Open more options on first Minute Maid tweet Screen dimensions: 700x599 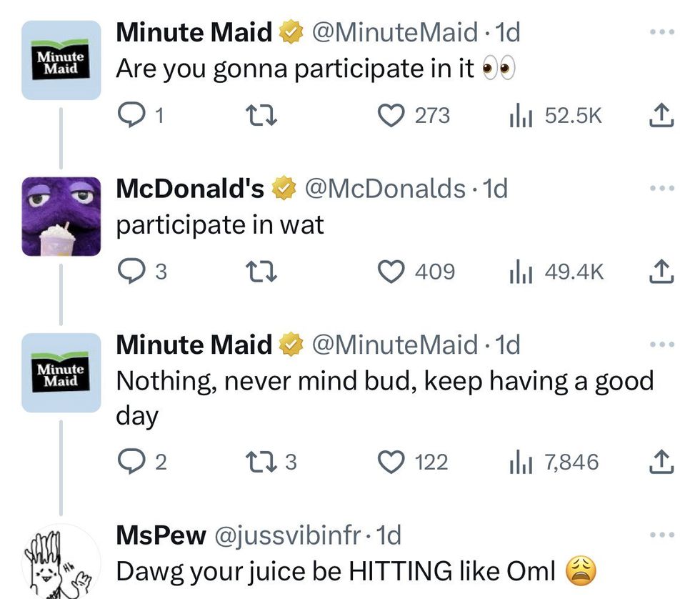click(x=662, y=33)
